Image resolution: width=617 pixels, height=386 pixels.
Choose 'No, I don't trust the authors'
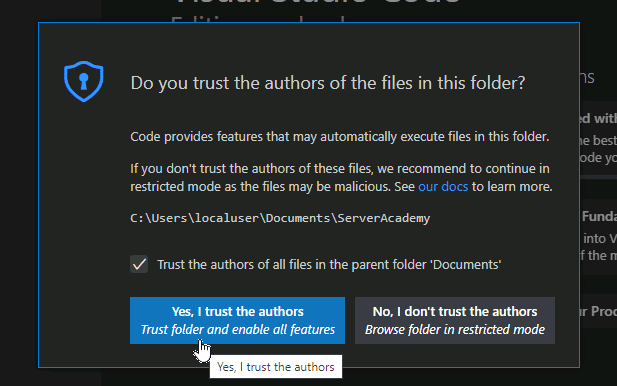coord(455,320)
